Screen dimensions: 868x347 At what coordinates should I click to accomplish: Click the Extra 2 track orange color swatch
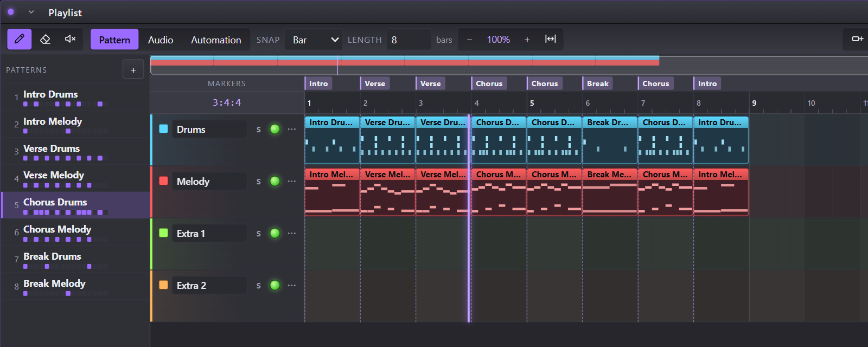pos(163,285)
